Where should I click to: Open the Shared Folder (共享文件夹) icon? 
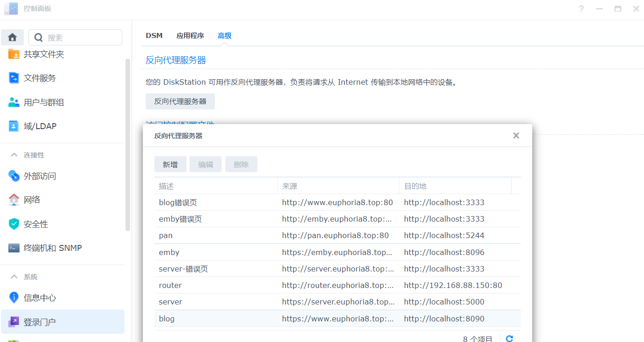14,54
